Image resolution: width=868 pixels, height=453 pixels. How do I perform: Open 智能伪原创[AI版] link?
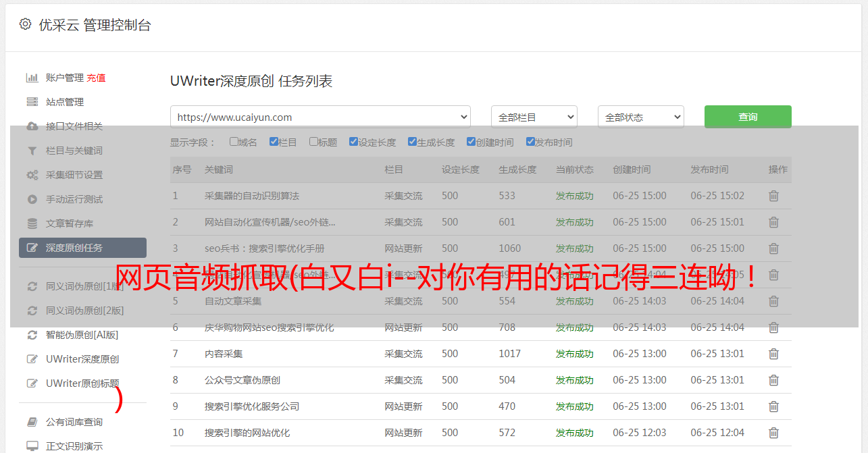82,335
